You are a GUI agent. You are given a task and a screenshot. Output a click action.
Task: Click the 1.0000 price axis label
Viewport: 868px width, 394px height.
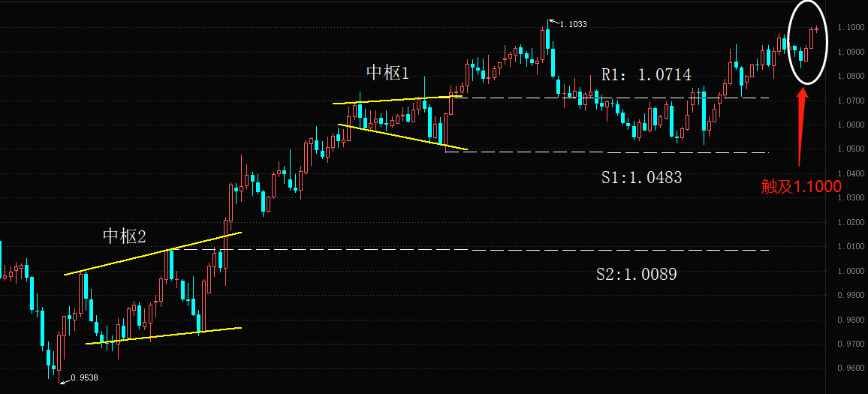(852, 271)
